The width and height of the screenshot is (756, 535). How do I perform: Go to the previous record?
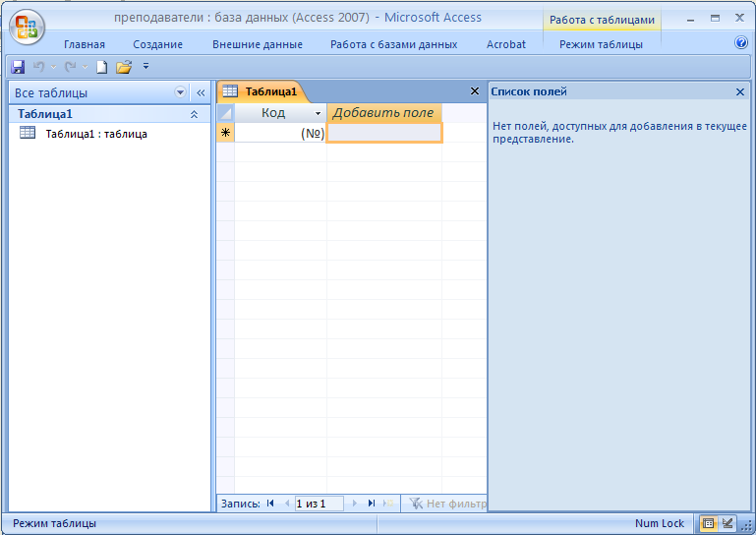coord(287,504)
